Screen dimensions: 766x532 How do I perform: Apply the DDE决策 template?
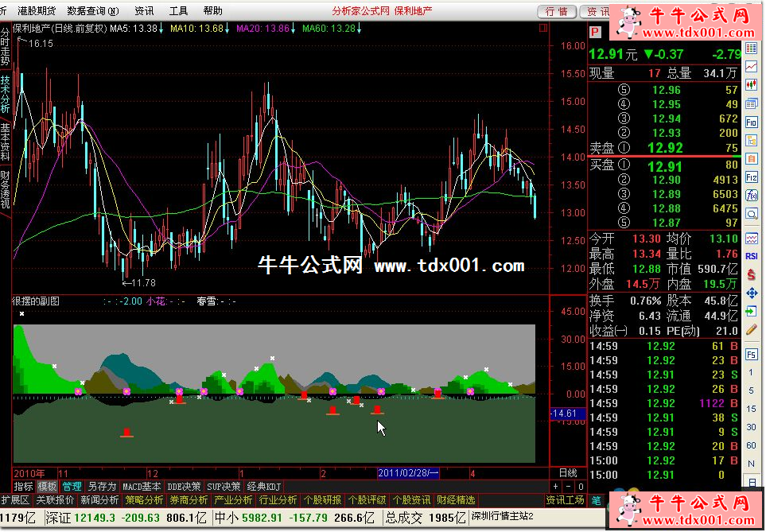tap(184, 487)
